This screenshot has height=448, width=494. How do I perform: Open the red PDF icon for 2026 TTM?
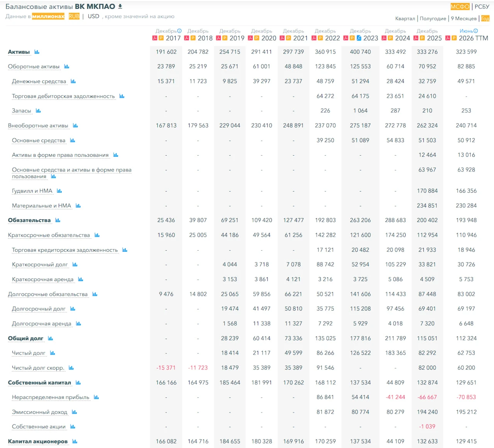pyautogui.click(x=448, y=38)
